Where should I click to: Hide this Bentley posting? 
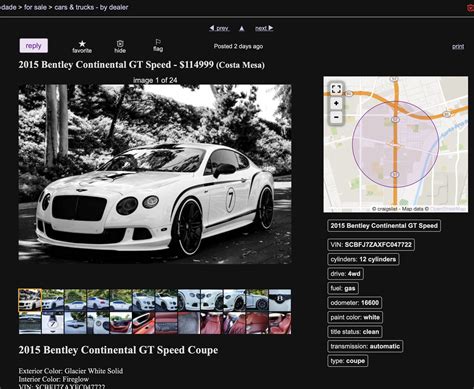[x=120, y=47]
